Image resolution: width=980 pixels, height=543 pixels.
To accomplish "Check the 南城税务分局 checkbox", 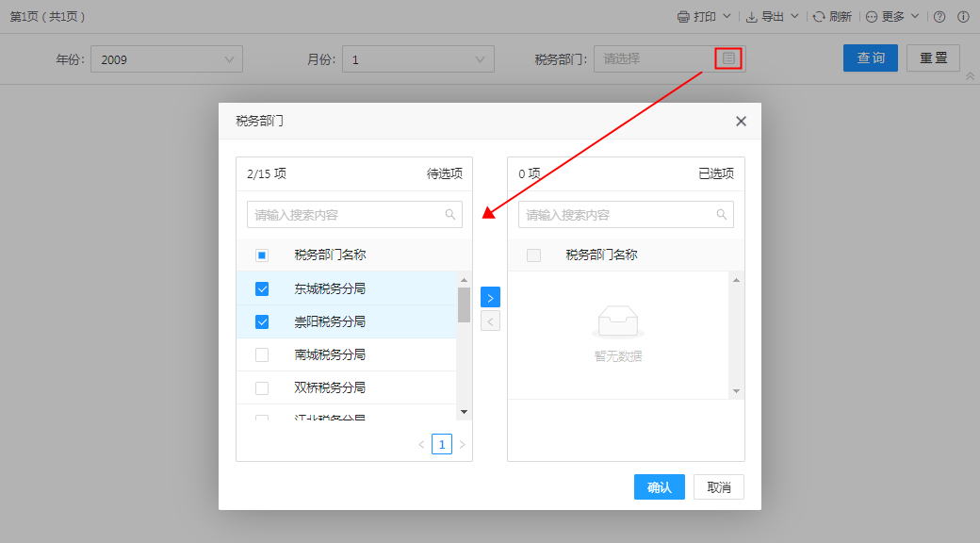I will (x=262, y=354).
